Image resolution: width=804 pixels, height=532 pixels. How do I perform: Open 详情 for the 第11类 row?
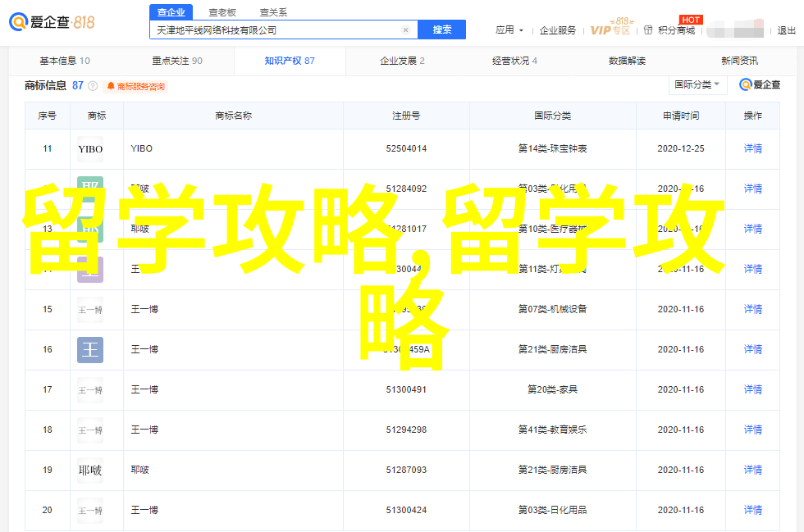753,269
